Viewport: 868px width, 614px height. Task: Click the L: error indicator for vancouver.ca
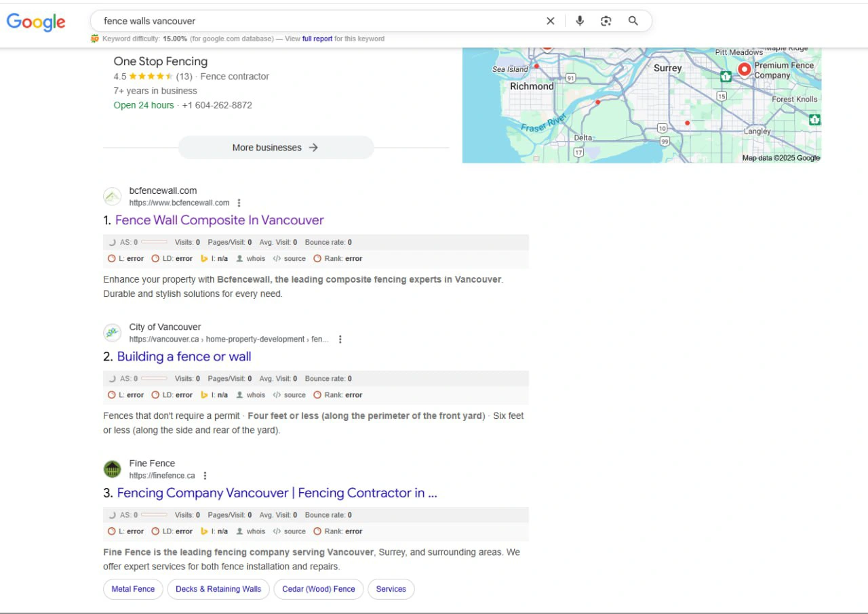[x=126, y=394]
